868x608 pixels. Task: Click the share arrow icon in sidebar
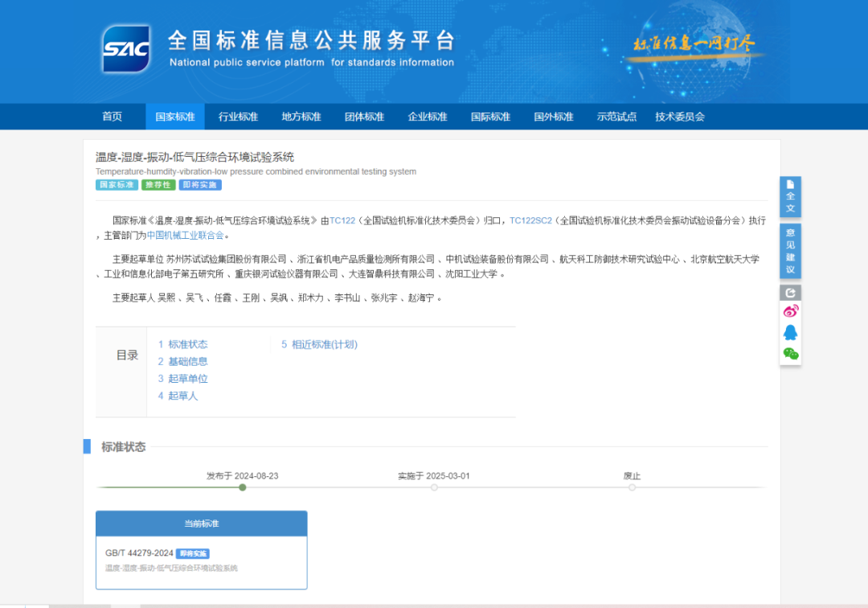point(790,293)
